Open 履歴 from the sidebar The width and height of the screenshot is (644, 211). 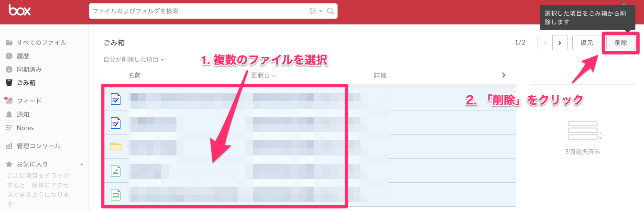click(x=23, y=56)
